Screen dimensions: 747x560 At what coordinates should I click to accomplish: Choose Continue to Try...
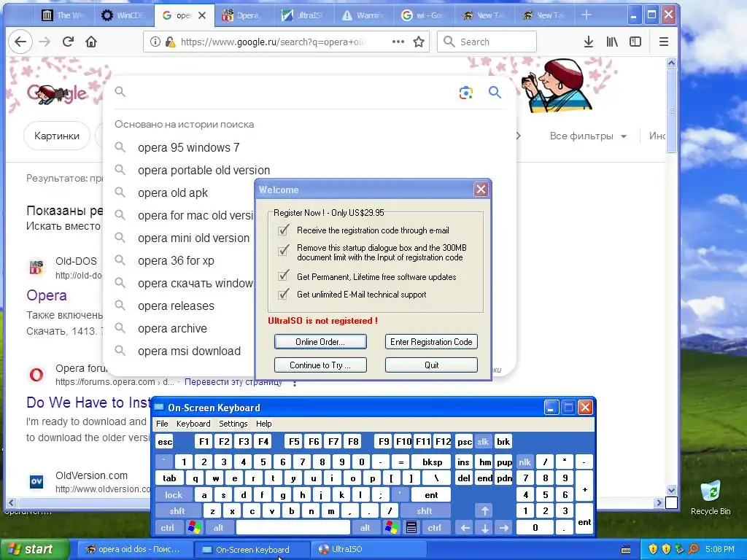(x=320, y=365)
